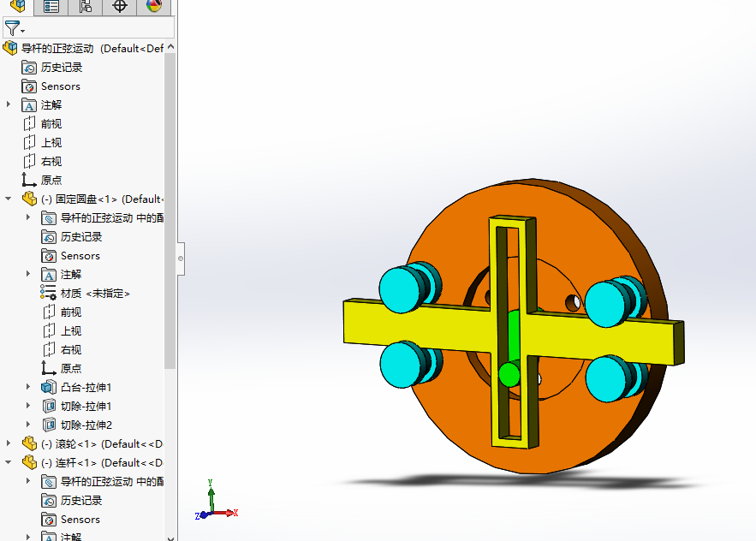Select the 切除-拉伸2 cut extrude icon

pos(49,425)
